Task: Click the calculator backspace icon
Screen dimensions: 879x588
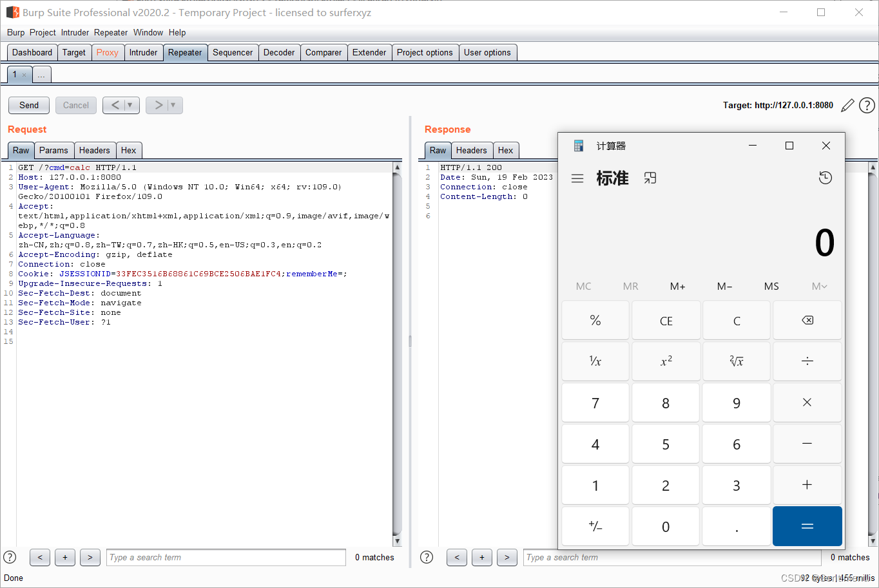Action: point(807,320)
